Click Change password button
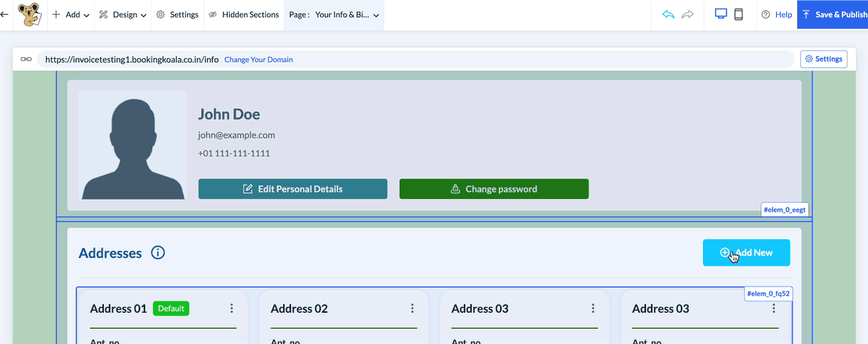 [494, 189]
